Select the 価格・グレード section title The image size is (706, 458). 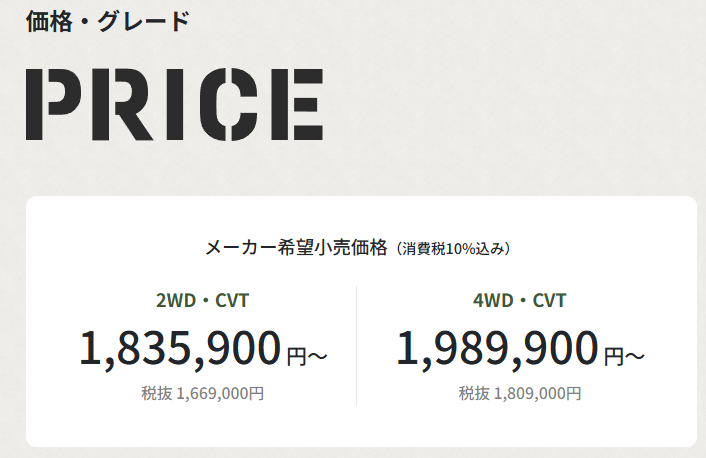108,21
